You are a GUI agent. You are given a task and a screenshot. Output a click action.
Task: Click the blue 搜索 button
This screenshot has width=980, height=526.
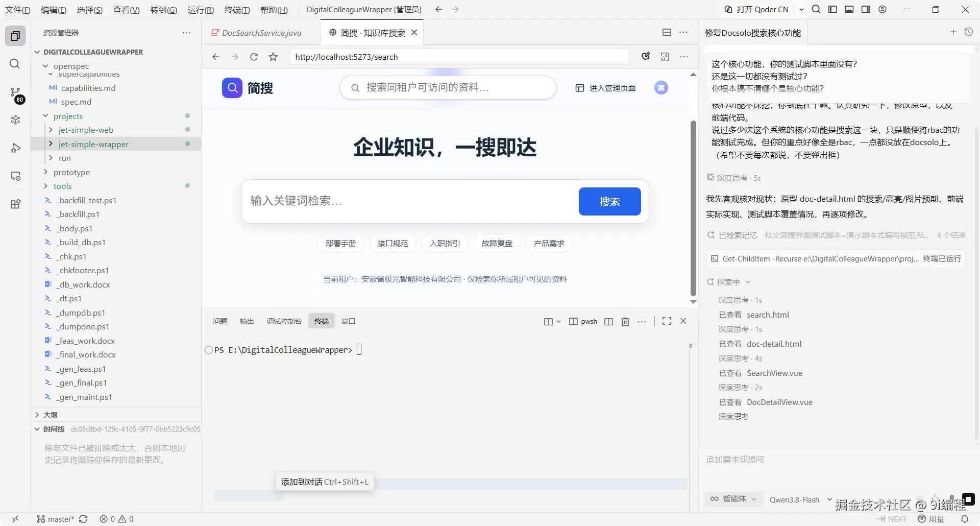[609, 201]
